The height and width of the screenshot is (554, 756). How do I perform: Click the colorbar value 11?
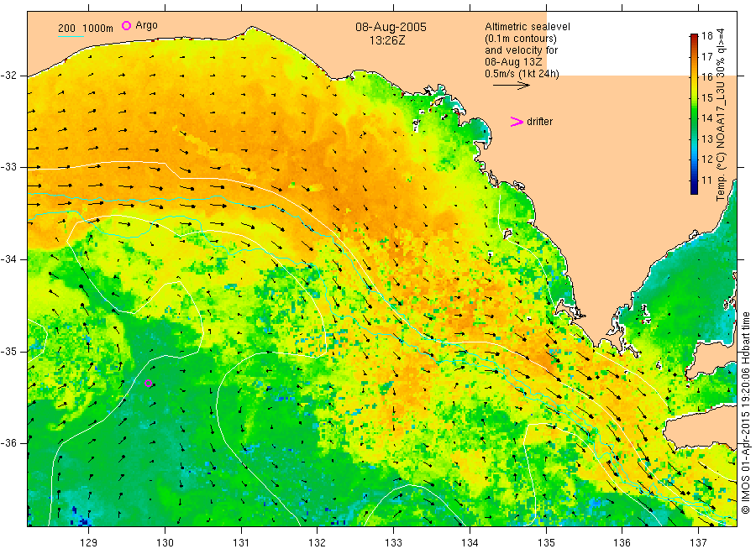coord(706,180)
